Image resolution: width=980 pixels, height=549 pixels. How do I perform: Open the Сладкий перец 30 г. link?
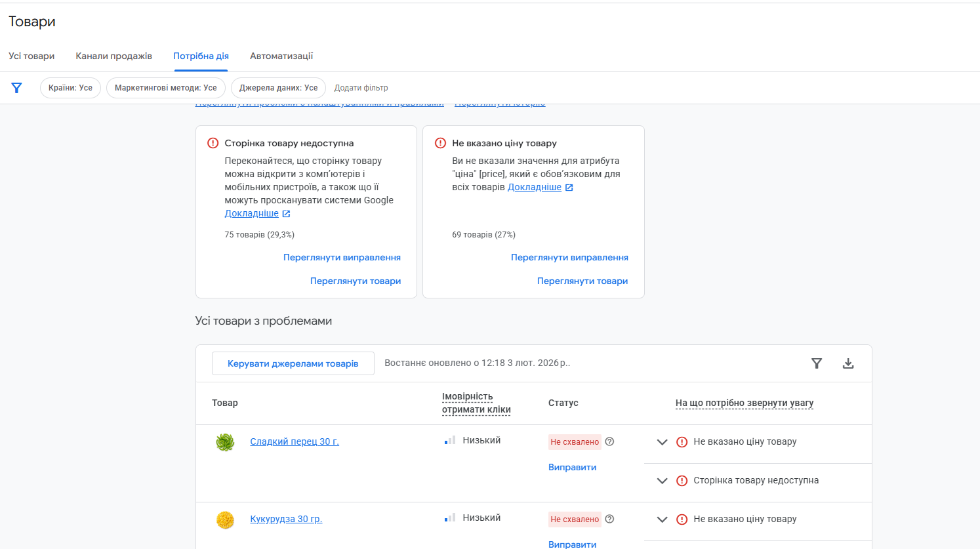(295, 441)
